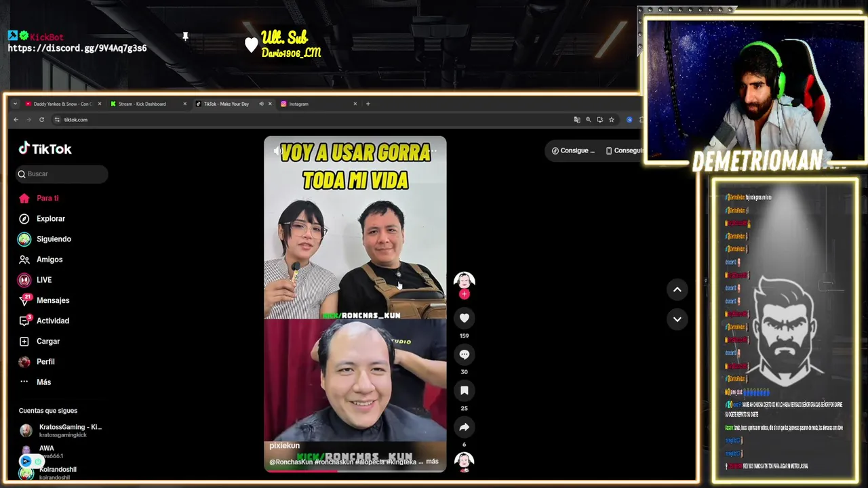The height and width of the screenshot is (488, 868).
Task: Open the LIVE section
Action: 44,280
